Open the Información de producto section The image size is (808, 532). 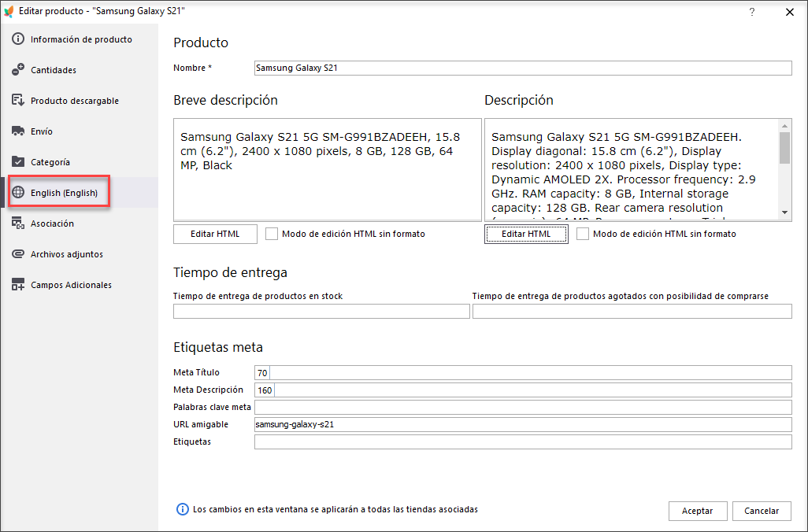coord(80,39)
